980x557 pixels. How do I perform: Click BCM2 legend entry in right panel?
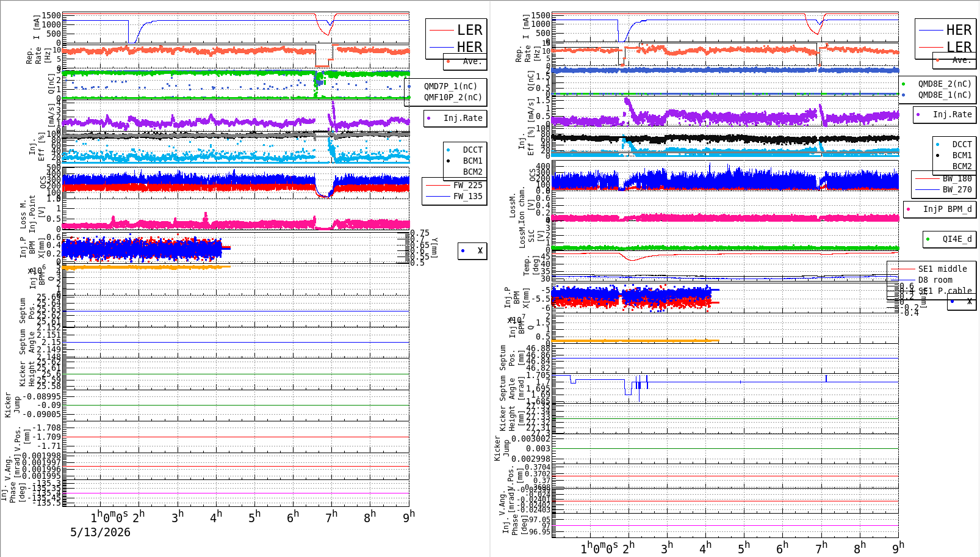pos(962,166)
